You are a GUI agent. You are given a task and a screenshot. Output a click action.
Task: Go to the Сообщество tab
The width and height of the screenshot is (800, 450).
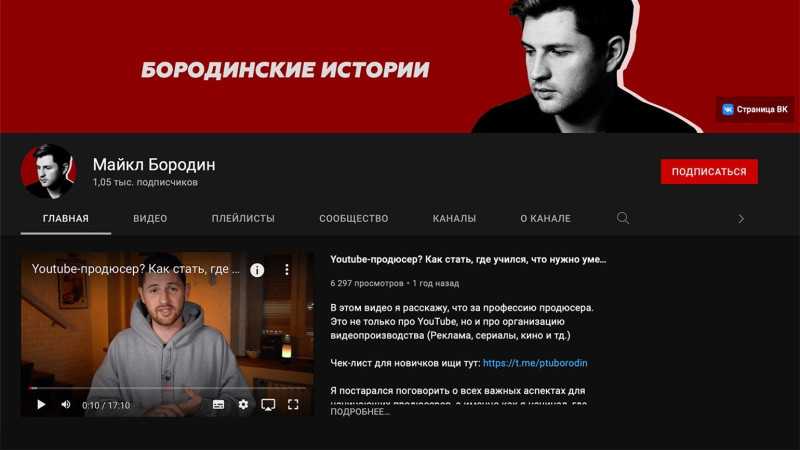tap(354, 218)
